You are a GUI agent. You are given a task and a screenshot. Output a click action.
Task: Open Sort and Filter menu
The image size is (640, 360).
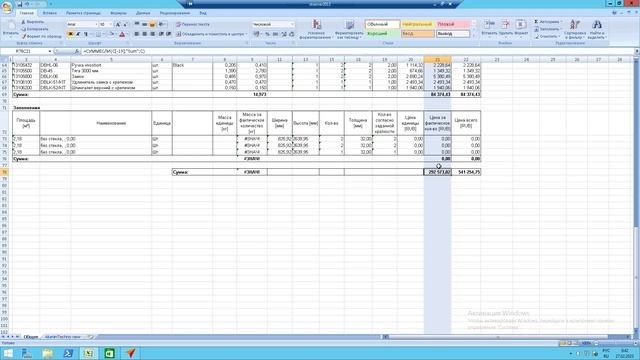point(575,29)
